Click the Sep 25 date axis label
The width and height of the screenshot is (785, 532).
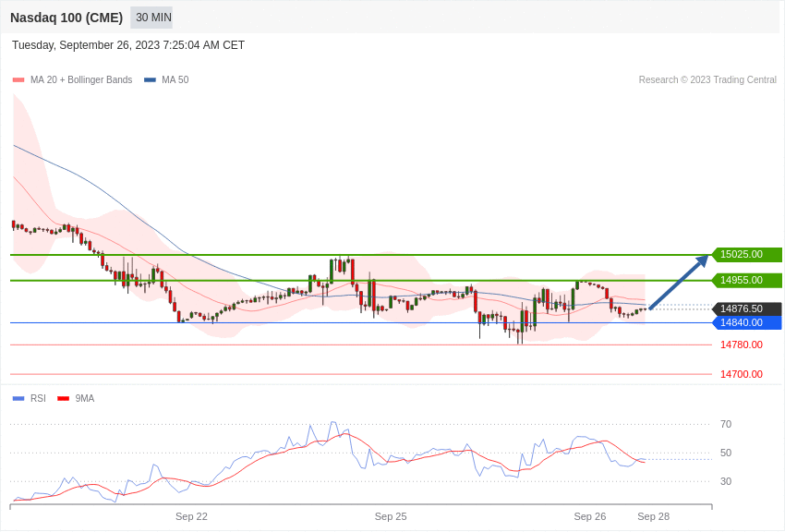(x=391, y=516)
